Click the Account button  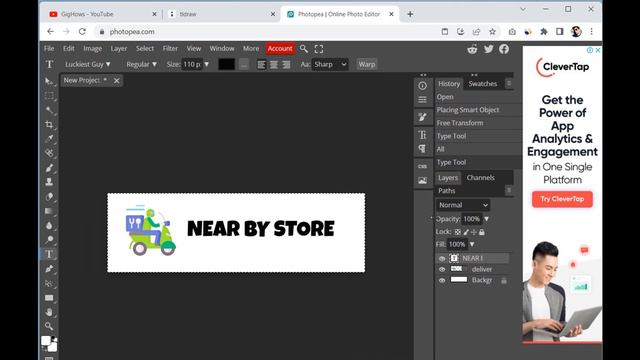click(280, 49)
